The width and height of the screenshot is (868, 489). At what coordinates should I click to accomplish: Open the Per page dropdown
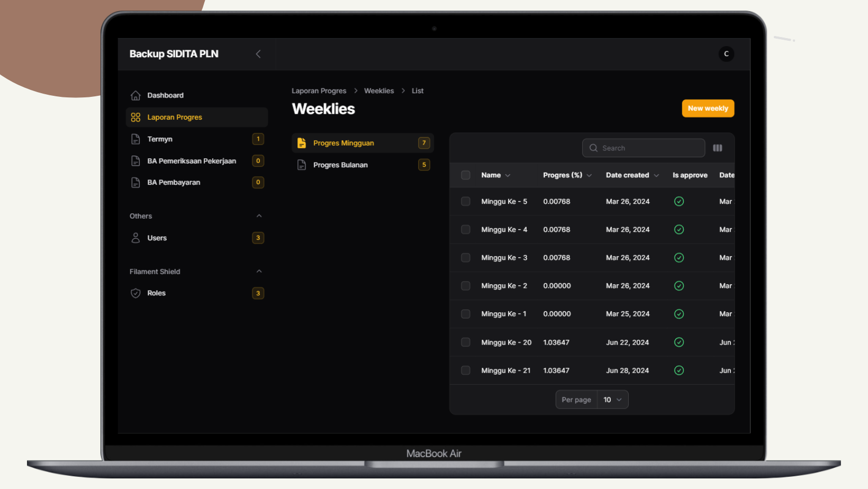[x=612, y=400]
